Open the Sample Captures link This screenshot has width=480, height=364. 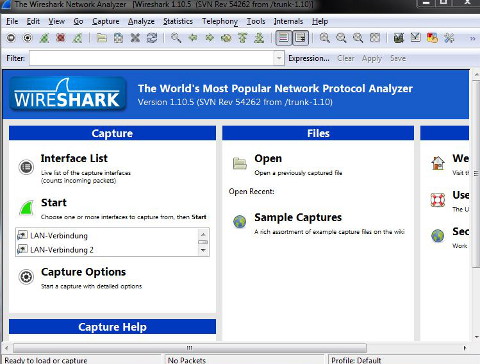point(298,217)
